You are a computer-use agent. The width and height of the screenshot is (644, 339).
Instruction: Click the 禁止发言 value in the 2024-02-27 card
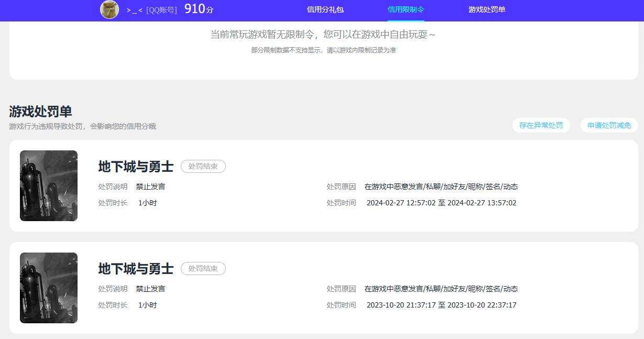pyautogui.click(x=150, y=187)
